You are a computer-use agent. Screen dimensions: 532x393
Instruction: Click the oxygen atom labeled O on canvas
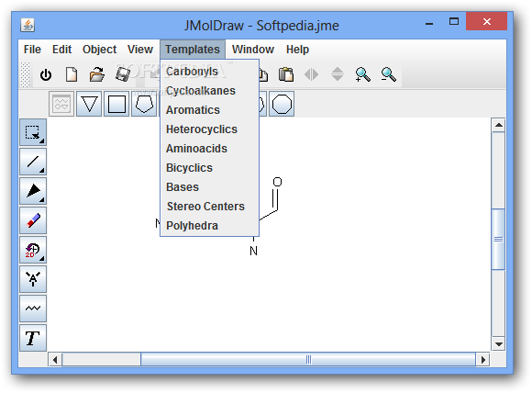277,182
